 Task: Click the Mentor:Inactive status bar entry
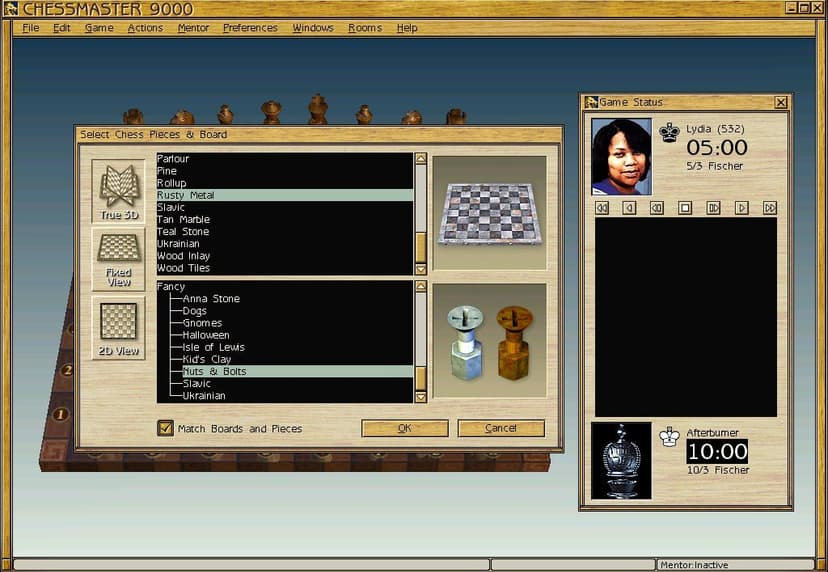[x=735, y=565]
